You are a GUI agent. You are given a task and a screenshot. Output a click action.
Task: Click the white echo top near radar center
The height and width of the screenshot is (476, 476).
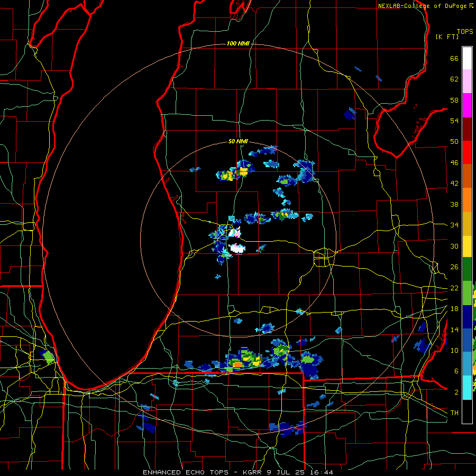(x=237, y=249)
